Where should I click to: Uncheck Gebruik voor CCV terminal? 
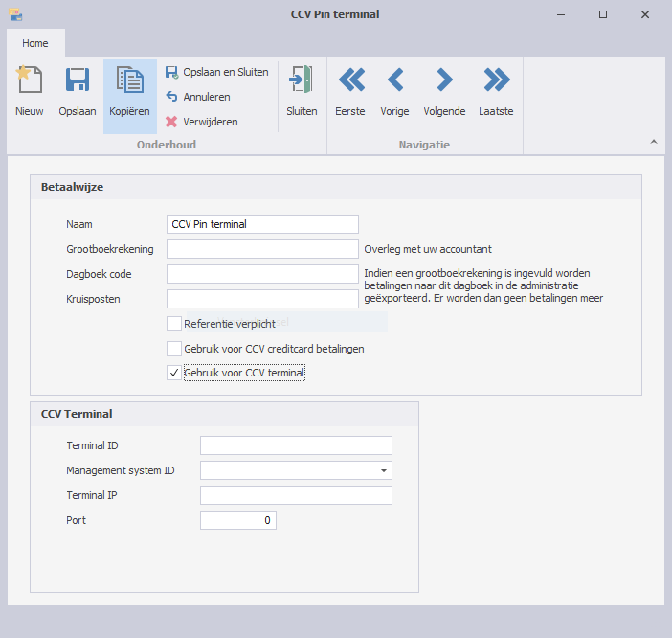click(174, 373)
